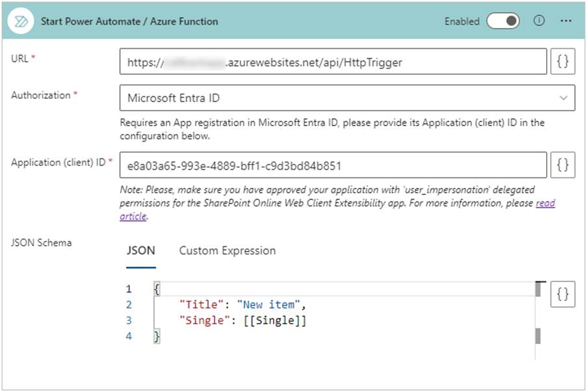Click the JSON Schema label

click(x=41, y=242)
